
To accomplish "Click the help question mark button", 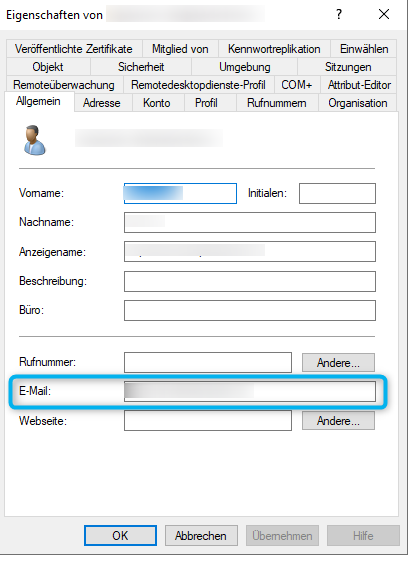I will click(x=338, y=14).
